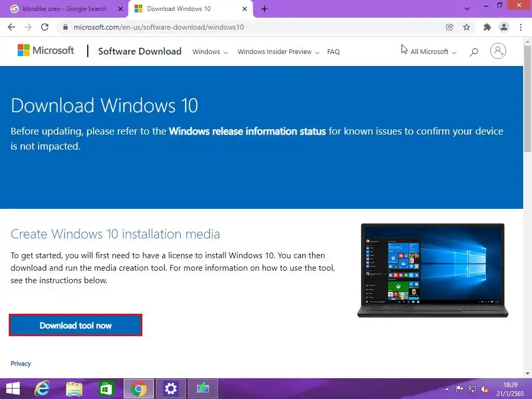Click the Action Center flag tray icon
The height and width of the screenshot is (399, 532).
coord(459,389)
